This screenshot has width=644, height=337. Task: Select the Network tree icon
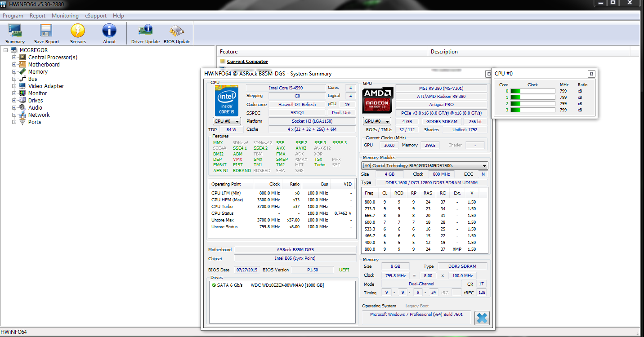tap(22, 115)
